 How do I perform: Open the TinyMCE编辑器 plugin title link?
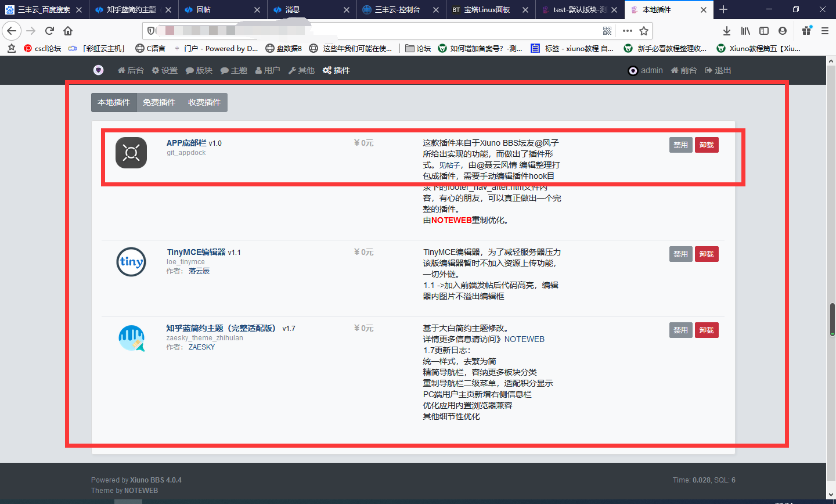tap(196, 252)
